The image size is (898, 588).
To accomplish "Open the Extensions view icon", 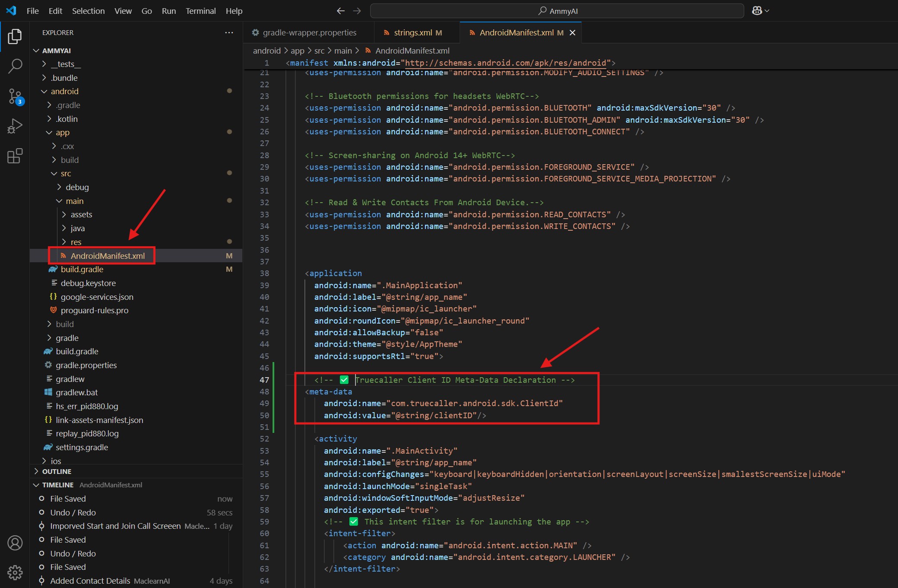I will tap(15, 156).
